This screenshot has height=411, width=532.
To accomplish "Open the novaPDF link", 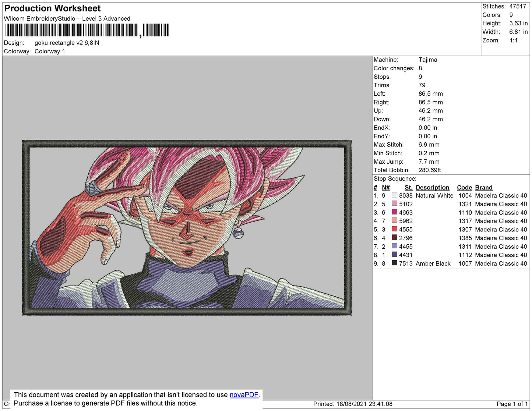I will point(244,395).
